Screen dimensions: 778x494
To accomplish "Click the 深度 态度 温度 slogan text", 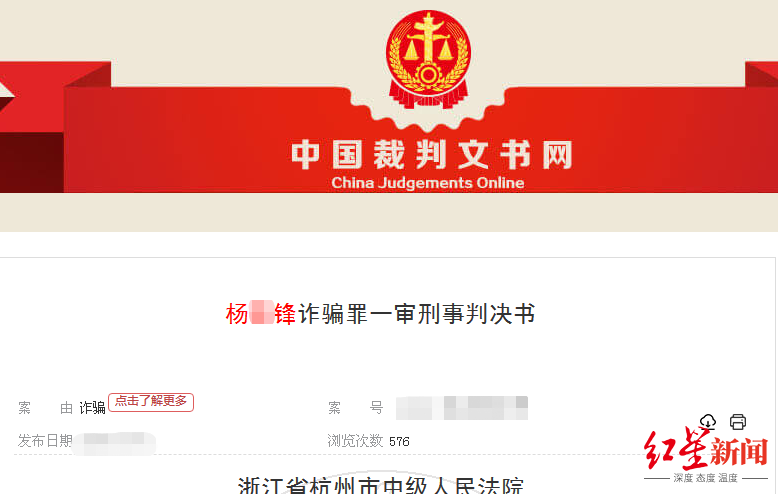I will click(706, 478).
